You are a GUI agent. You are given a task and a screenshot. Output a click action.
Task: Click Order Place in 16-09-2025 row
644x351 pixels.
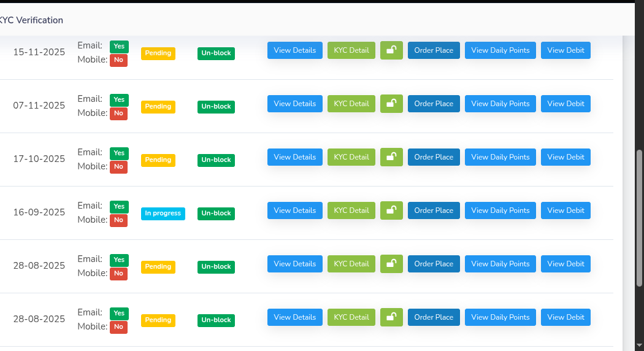pyautogui.click(x=434, y=210)
